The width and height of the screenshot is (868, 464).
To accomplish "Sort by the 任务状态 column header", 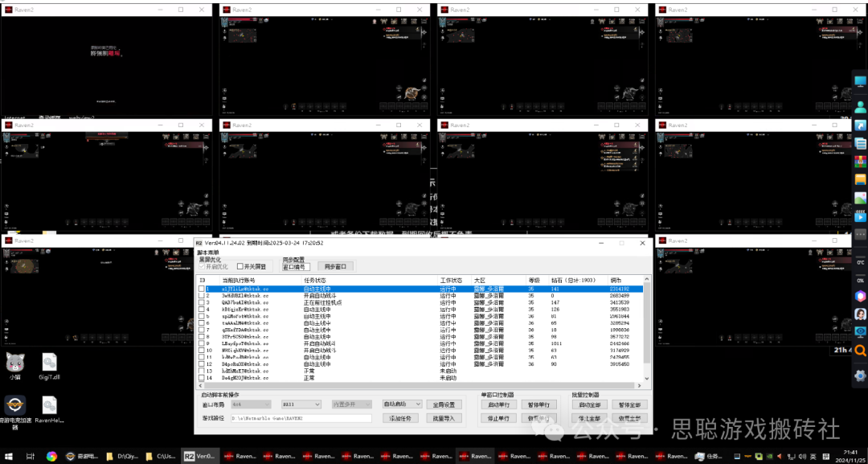I will tap(316, 280).
